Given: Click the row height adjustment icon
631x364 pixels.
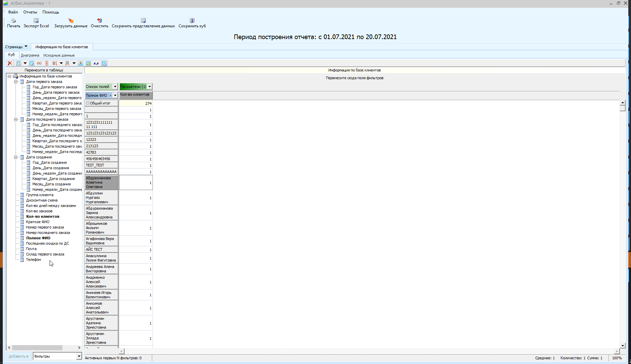Looking at the screenshot, I should (x=55, y=63).
